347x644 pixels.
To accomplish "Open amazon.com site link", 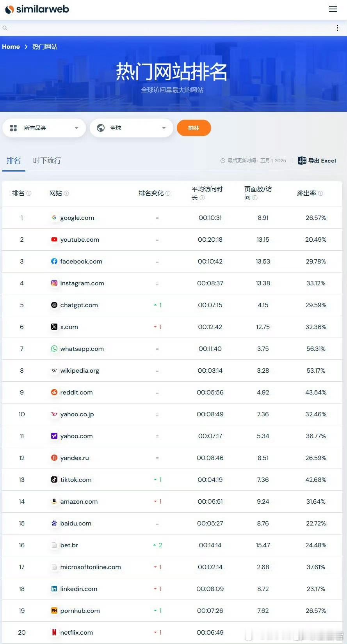I will pos(79,502).
